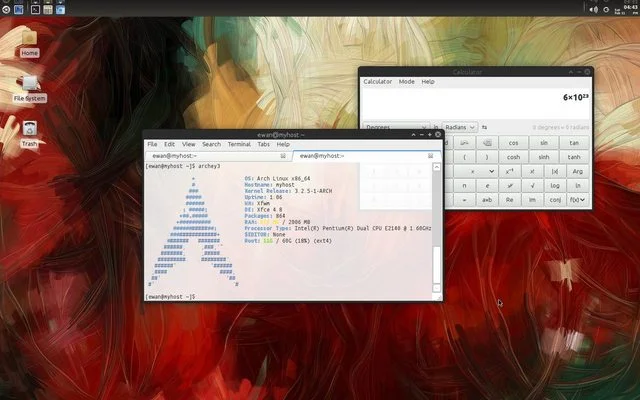Viewport: 640px width, 400px height.
Task: Click the round tray icon beside the volume
Action: 606,9
